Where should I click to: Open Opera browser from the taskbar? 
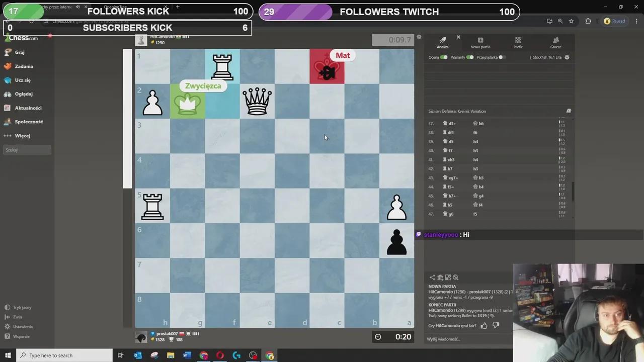(x=220, y=355)
